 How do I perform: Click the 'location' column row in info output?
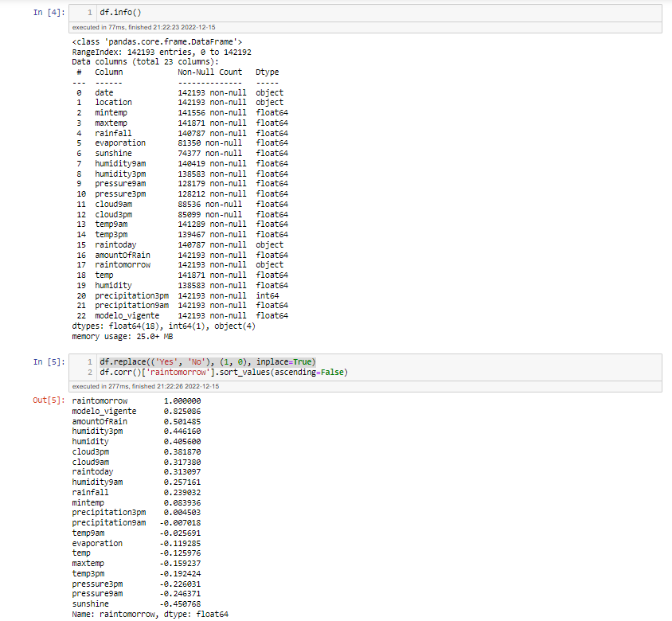pyautogui.click(x=180, y=103)
